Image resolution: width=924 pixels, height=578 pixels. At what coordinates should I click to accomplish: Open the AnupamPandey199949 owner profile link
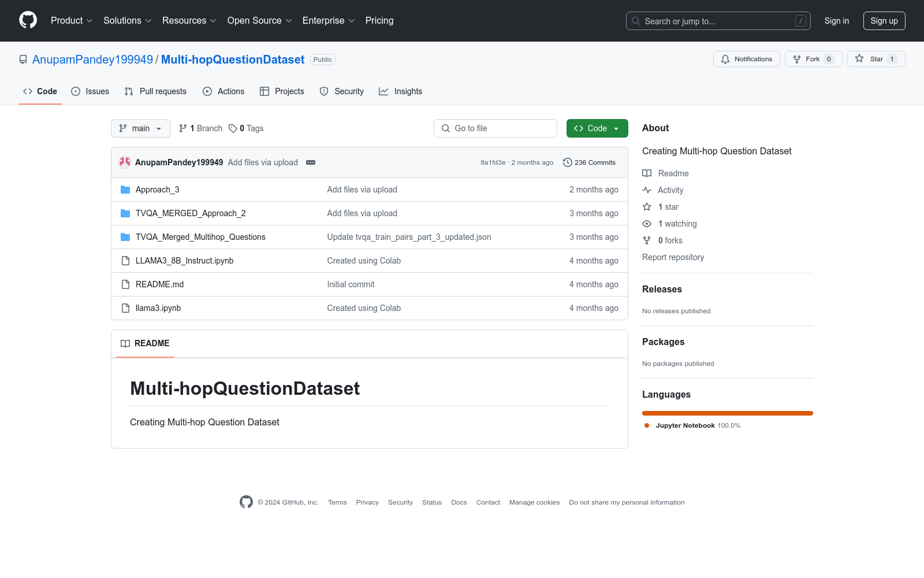click(92, 60)
